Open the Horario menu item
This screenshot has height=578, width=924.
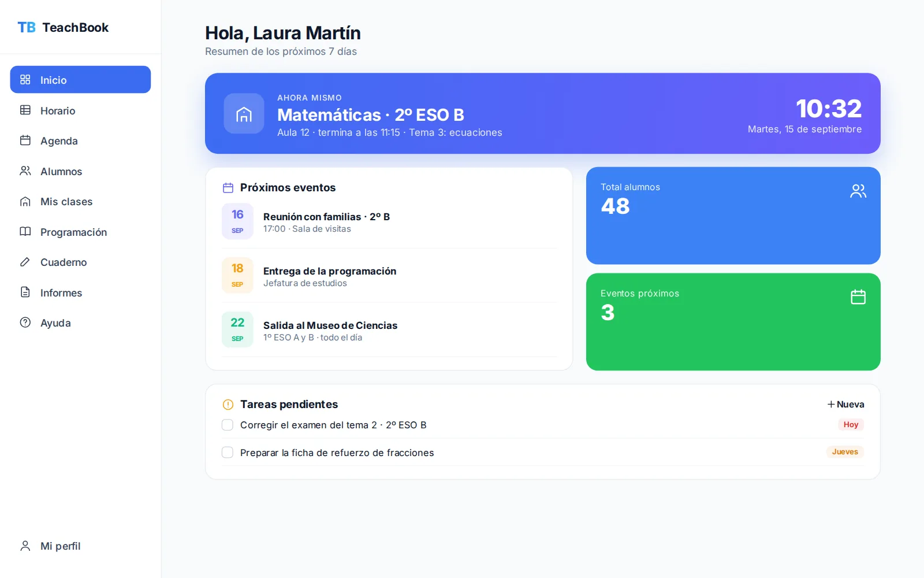[80, 110]
